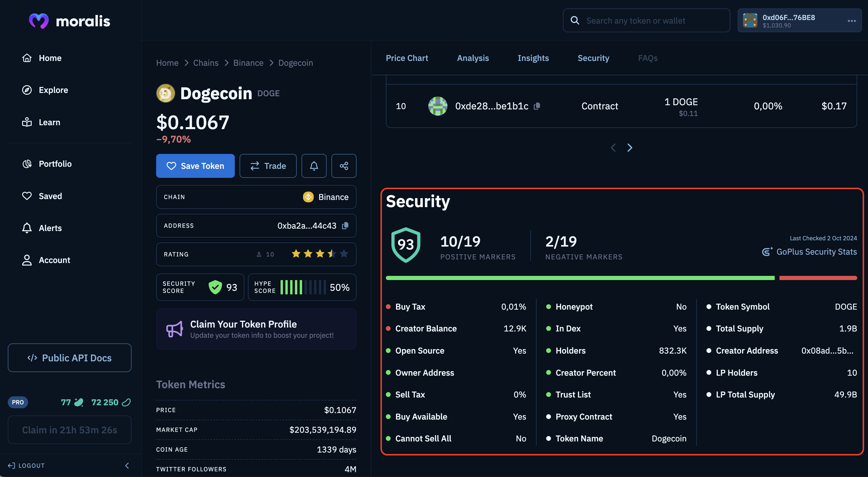868x477 pixels.
Task: Click the Creator Address value 0x08ad...5b...
Action: coord(827,351)
